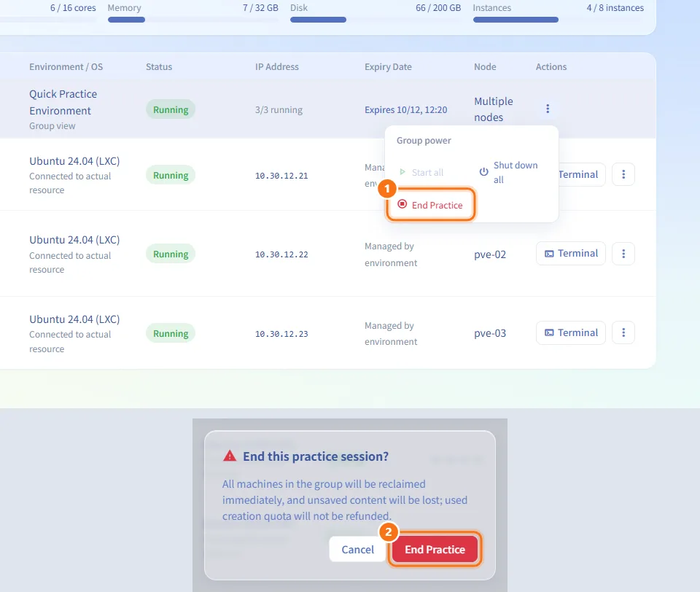
Task: Click the red warning triangle in the dialog
Action: pos(230,456)
